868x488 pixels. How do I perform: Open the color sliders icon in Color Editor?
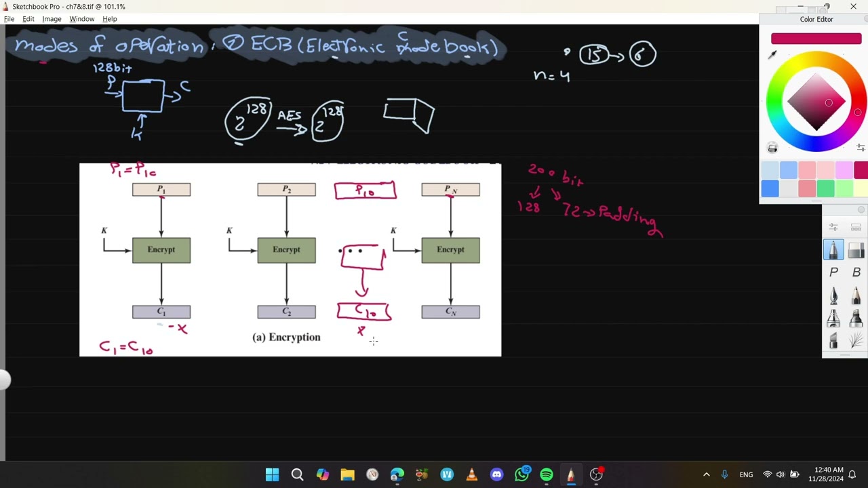pyautogui.click(x=861, y=147)
